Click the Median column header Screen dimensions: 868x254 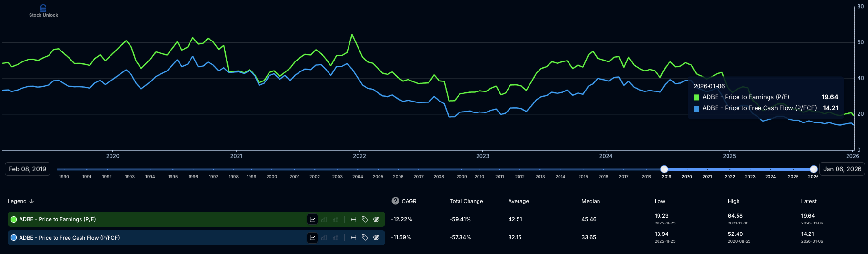tap(590, 201)
